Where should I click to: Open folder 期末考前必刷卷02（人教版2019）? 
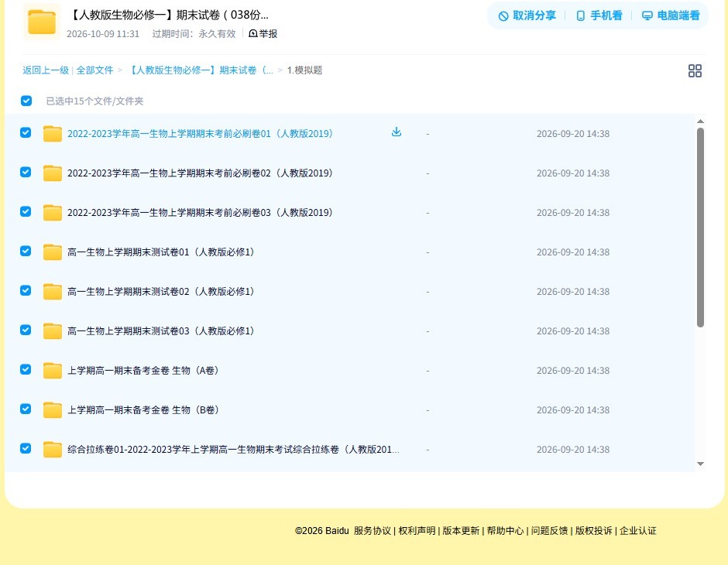coord(200,173)
